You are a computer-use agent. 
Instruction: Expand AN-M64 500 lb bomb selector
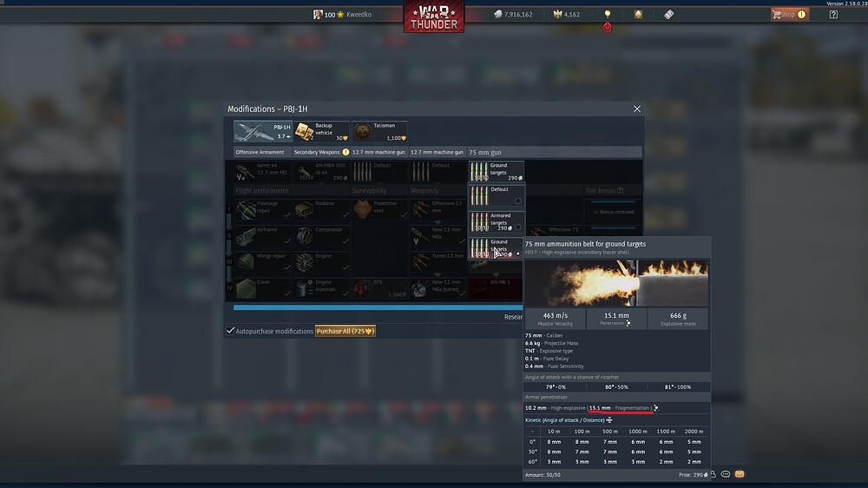[321, 172]
